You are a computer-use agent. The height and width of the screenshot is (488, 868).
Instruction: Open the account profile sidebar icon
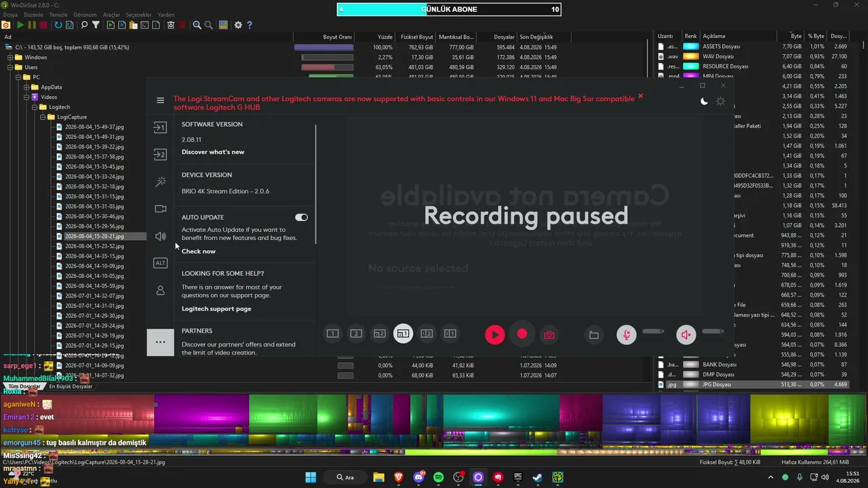tap(160, 290)
